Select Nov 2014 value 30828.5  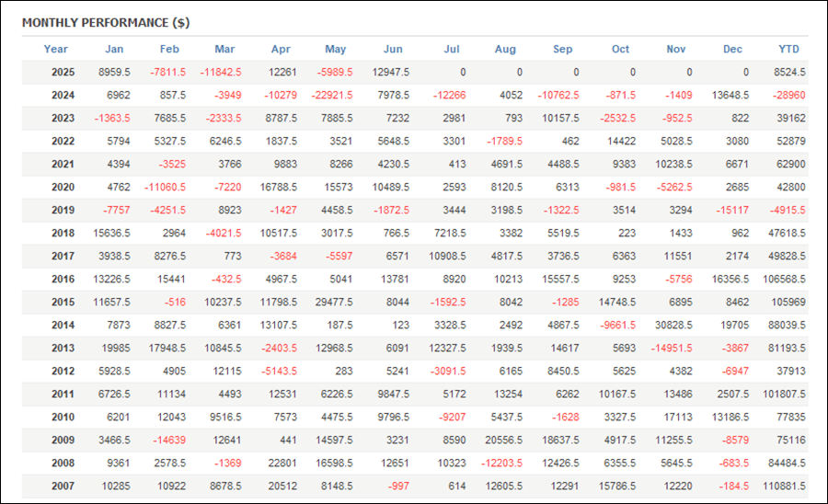point(673,325)
